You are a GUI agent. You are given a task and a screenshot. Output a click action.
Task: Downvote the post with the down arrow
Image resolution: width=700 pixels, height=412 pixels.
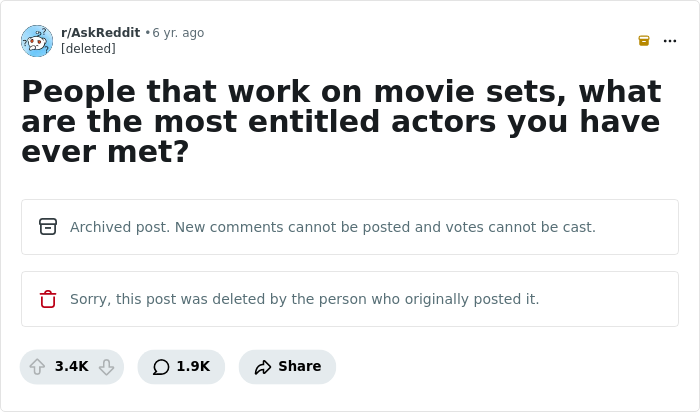click(x=106, y=367)
